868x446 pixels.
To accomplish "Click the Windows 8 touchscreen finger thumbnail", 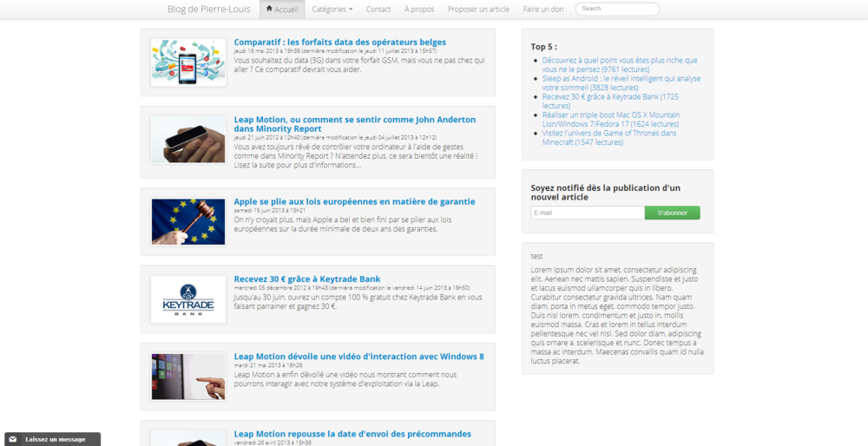I will 188,377.
